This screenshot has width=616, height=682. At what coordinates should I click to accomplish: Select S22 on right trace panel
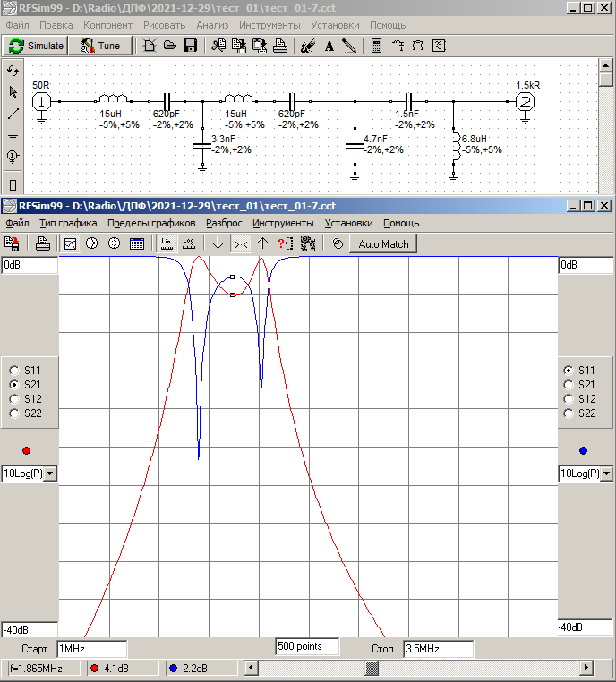click(x=579, y=413)
